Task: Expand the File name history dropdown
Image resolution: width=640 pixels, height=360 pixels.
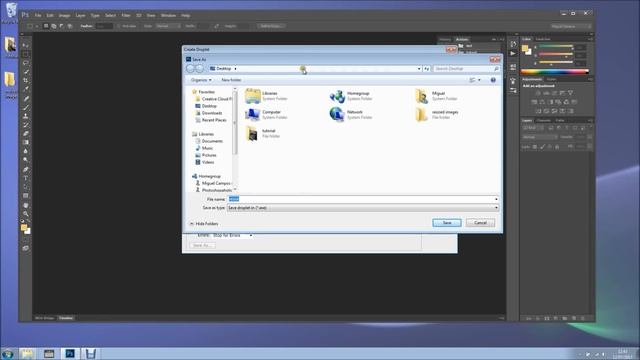Action: coord(496,199)
